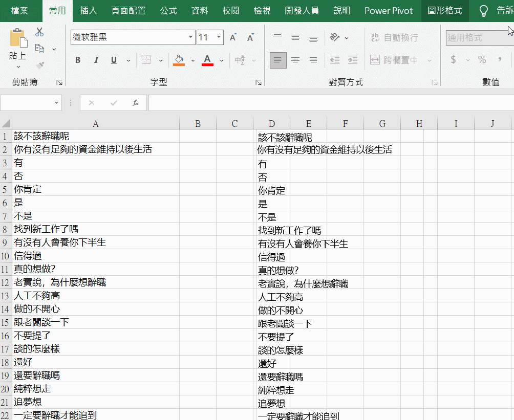514x420 pixels.
Task: Open the 剪貼簿 clipboard dialog launcher
Action: point(59,82)
